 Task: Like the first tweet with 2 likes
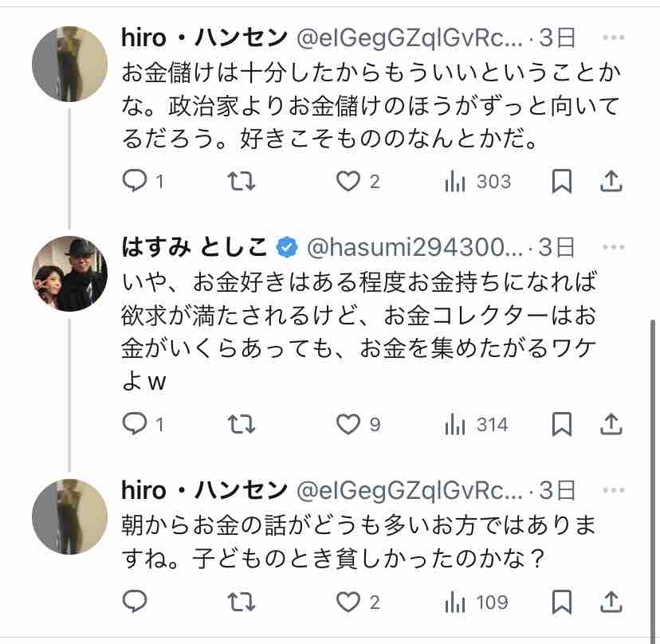coord(348,183)
